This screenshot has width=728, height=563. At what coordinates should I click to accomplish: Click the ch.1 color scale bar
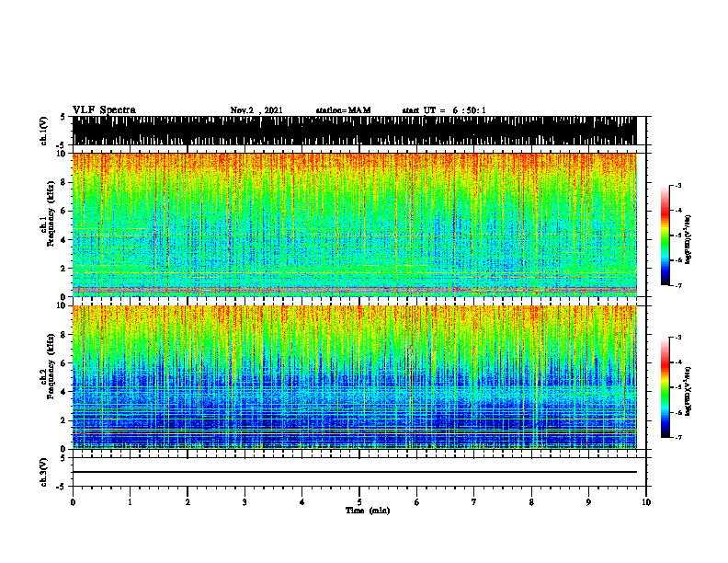(665, 236)
